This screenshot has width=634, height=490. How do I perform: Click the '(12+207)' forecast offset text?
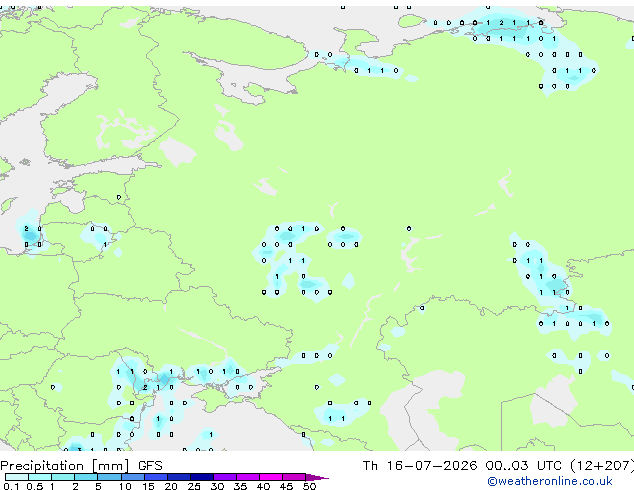click(602, 466)
